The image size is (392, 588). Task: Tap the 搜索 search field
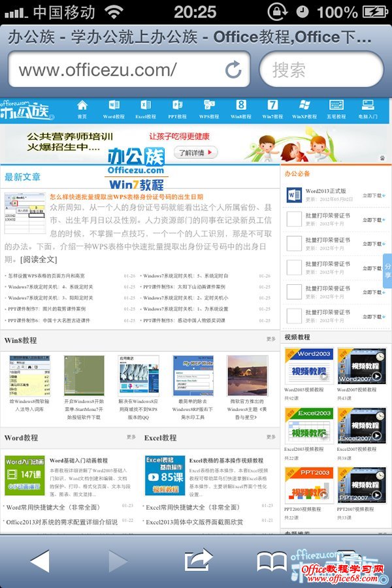tap(322, 69)
